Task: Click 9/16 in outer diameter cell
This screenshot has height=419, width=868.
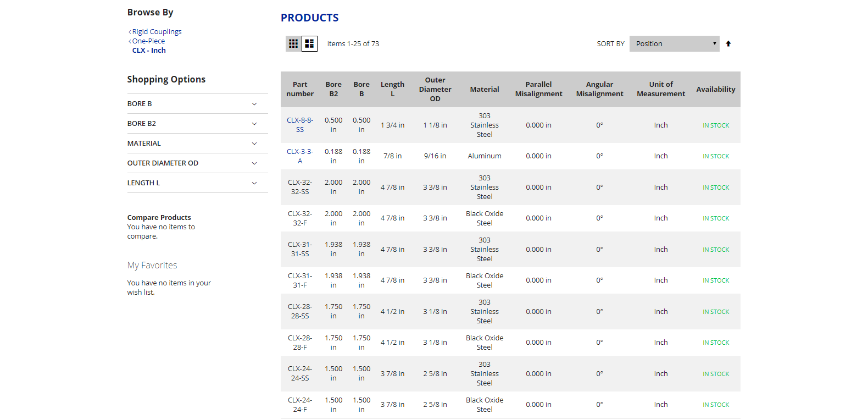Action: pos(435,156)
